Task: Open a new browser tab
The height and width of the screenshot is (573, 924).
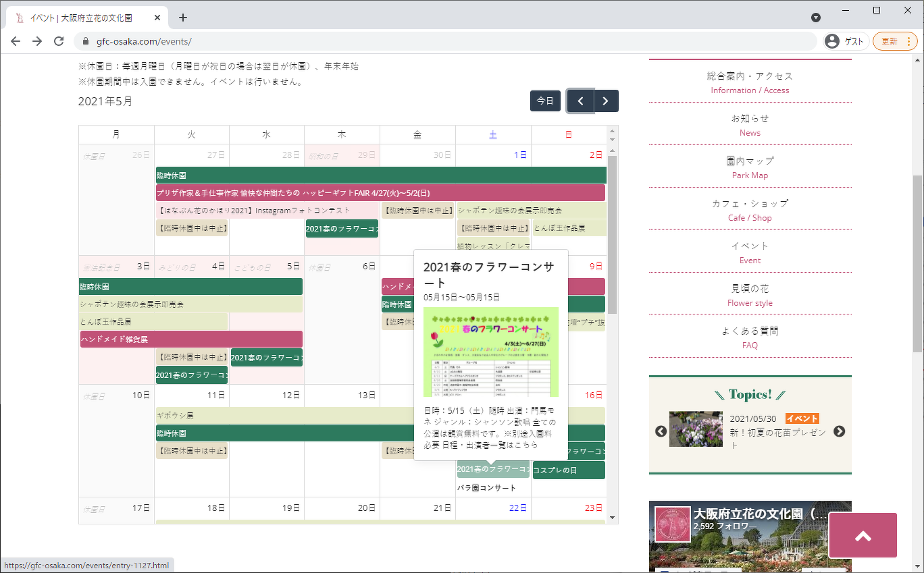Action: coord(182,18)
